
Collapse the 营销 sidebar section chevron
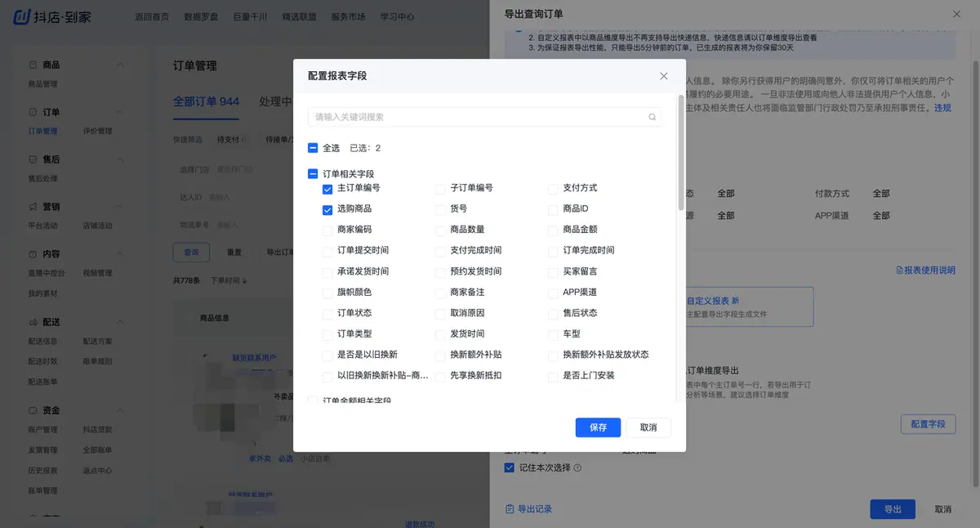click(x=120, y=207)
